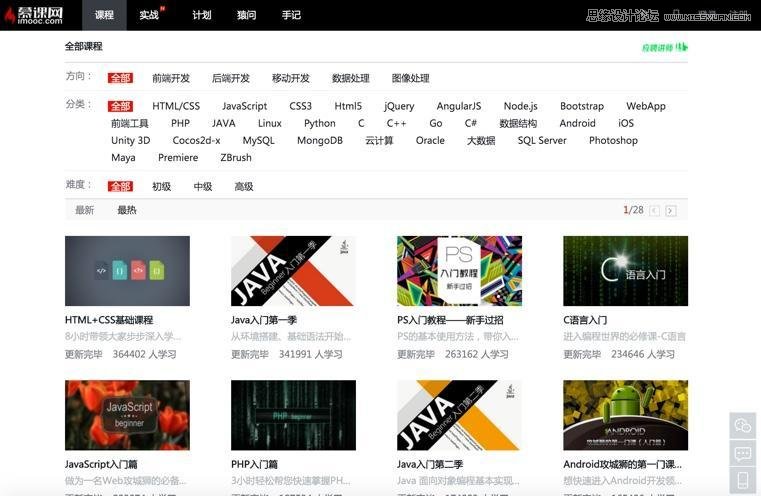Choose the Cocos2d-x category
Viewport: 761px width, 496px height.
[x=197, y=141]
